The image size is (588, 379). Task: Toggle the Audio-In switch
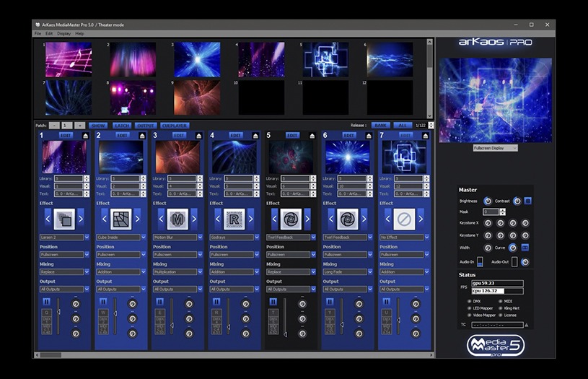pos(480,262)
